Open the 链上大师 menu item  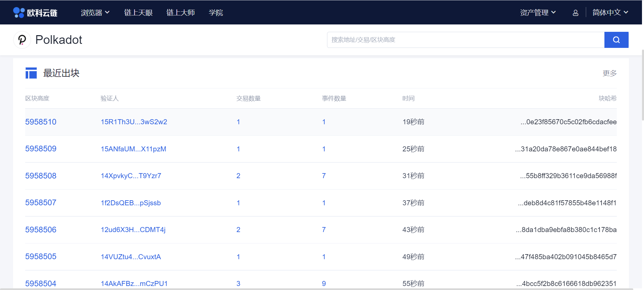180,13
